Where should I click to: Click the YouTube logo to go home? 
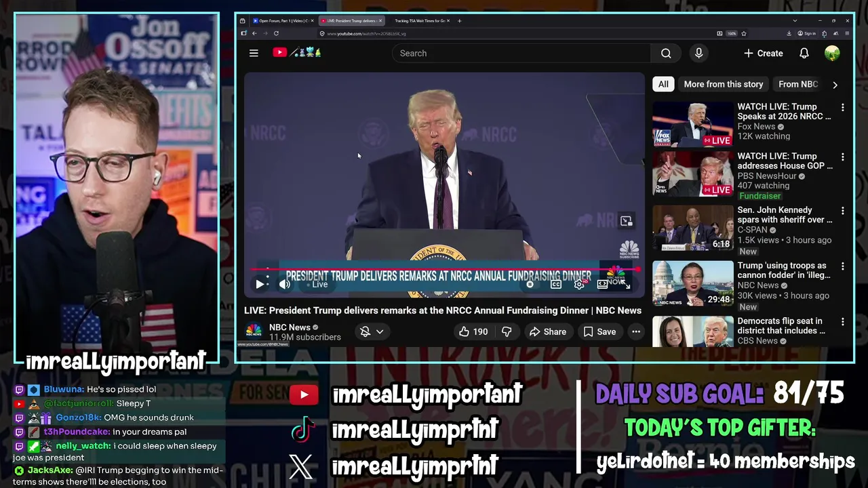click(297, 52)
